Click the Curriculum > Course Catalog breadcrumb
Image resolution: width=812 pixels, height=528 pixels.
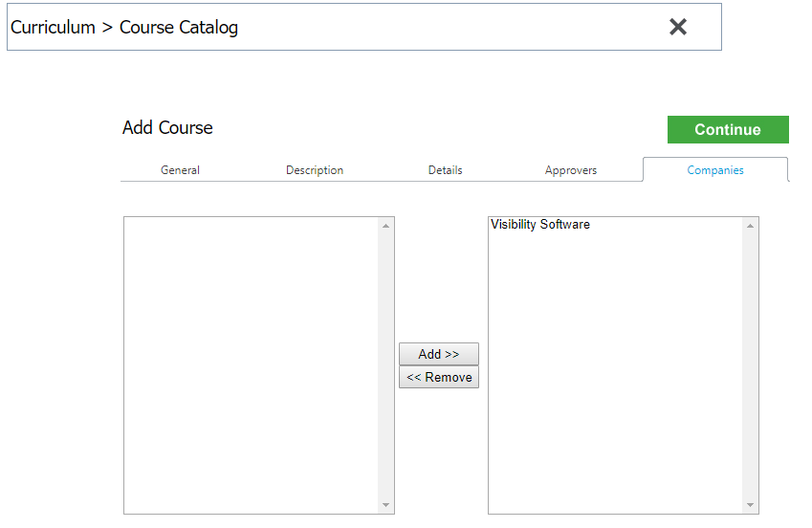(124, 27)
